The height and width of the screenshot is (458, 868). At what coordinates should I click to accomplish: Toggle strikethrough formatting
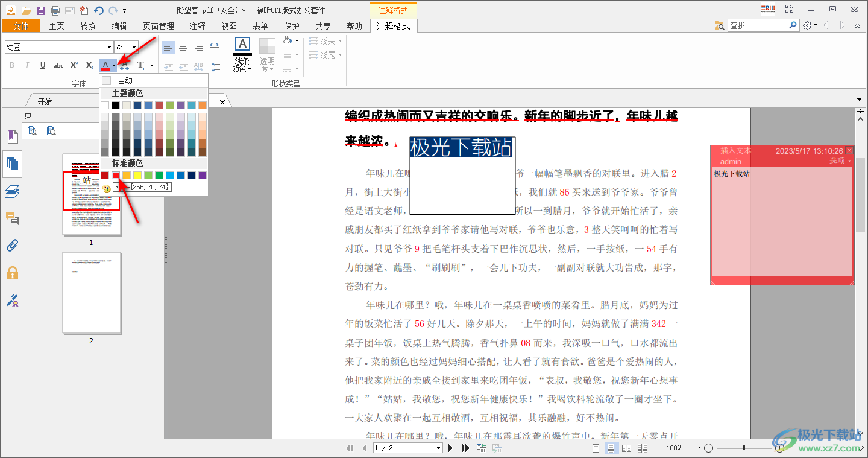pyautogui.click(x=58, y=65)
